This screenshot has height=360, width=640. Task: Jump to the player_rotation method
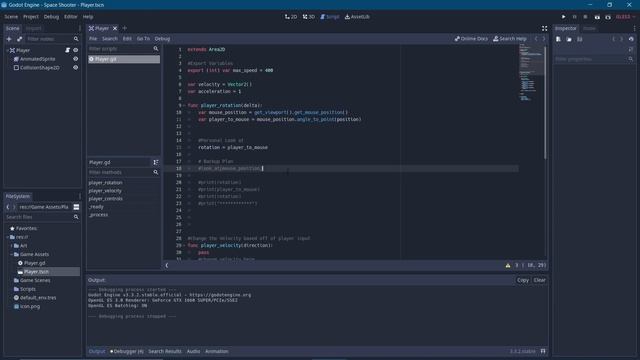click(106, 183)
